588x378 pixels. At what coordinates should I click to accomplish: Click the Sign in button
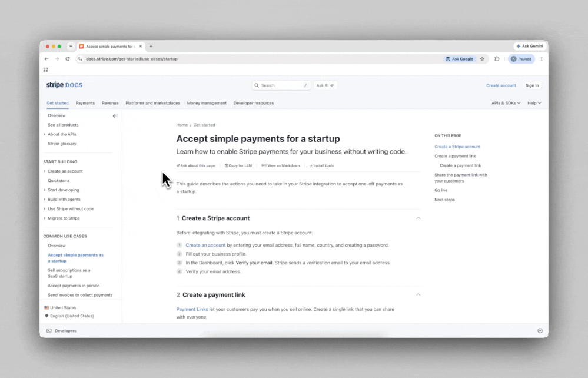click(531, 85)
